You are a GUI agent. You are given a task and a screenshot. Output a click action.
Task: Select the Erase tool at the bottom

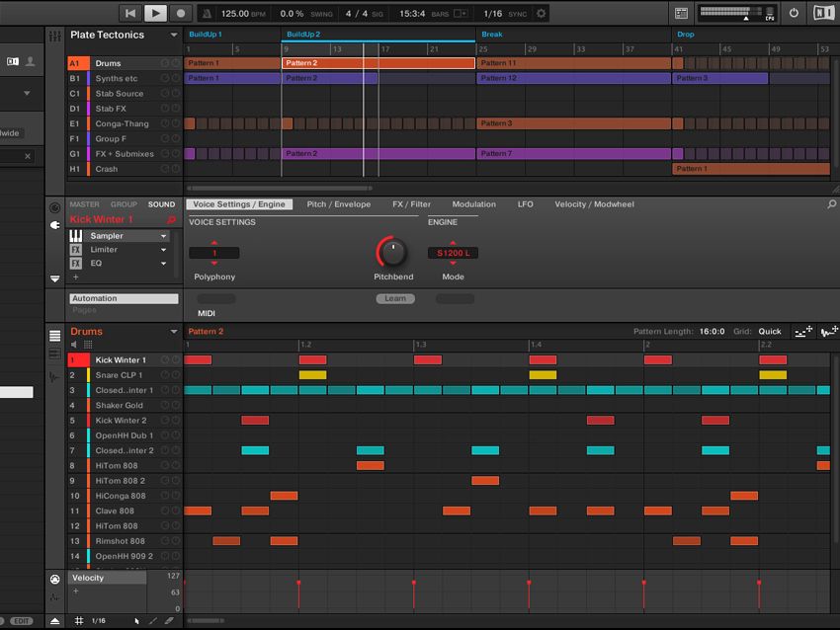(167, 618)
